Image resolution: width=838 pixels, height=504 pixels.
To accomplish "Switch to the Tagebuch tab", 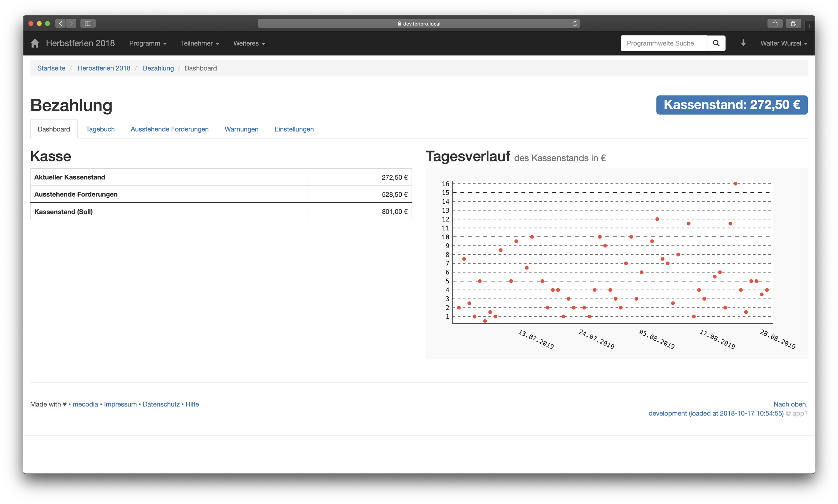I will click(x=100, y=129).
